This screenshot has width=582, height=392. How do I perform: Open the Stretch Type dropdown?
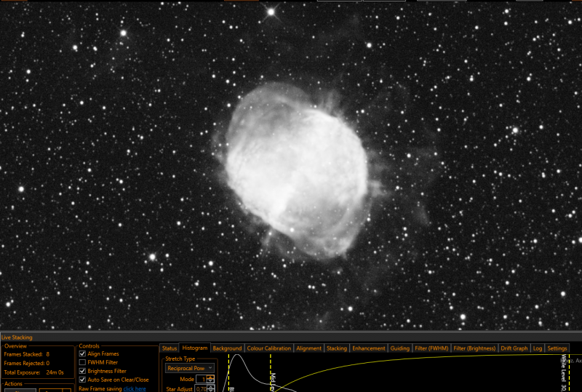(x=189, y=368)
